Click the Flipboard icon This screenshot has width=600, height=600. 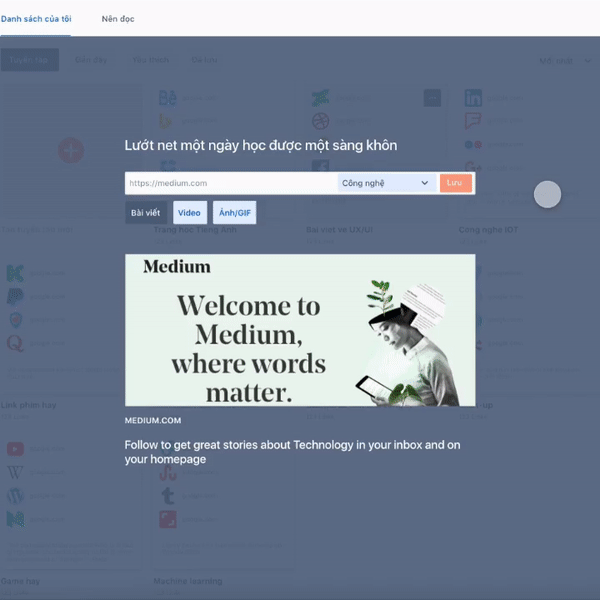[168, 519]
